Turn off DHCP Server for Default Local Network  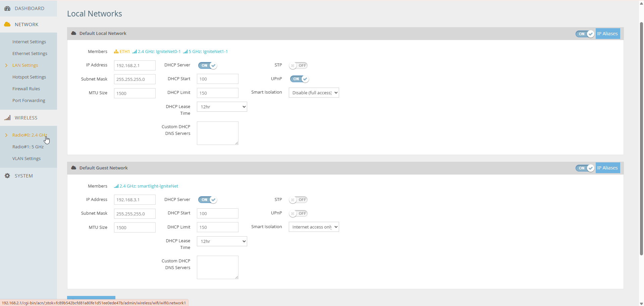(207, 65)
